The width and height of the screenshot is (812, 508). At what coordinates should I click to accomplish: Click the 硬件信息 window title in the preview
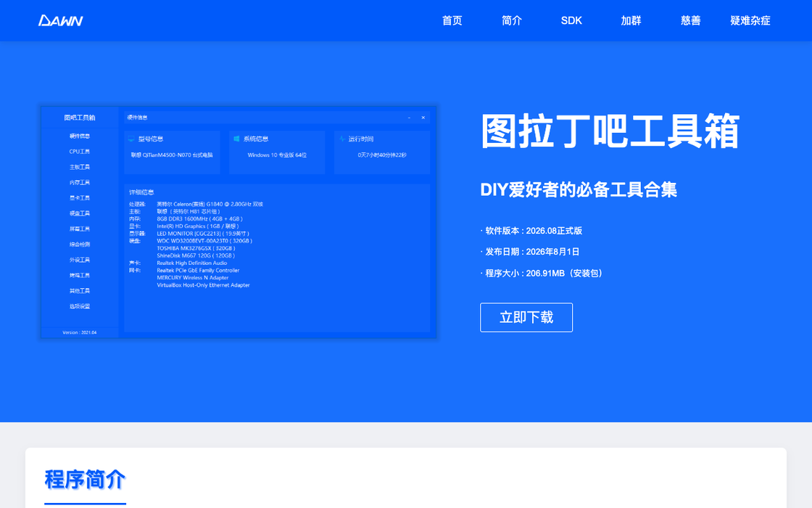[137, 118]
